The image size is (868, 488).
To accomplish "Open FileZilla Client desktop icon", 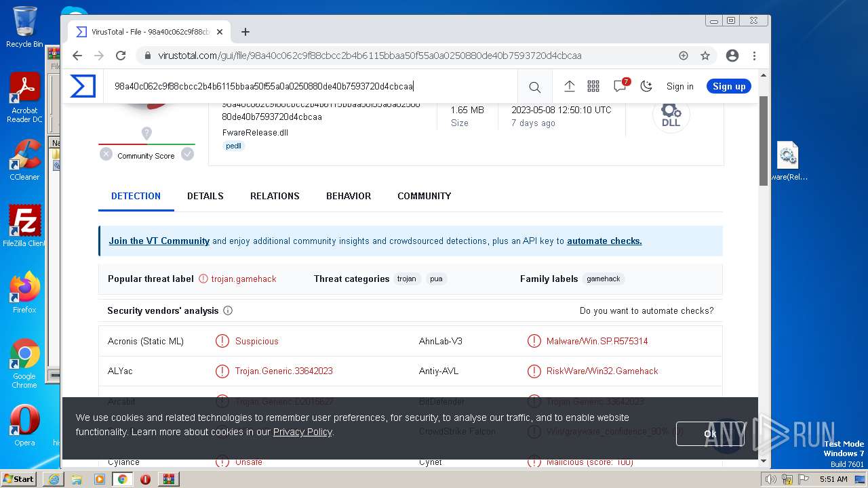I will 24,226.
